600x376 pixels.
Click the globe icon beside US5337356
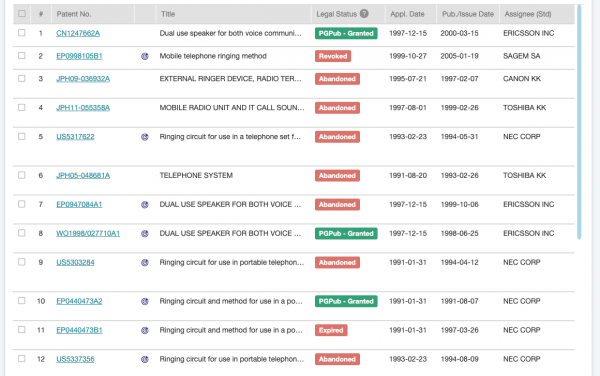[145, 360]
